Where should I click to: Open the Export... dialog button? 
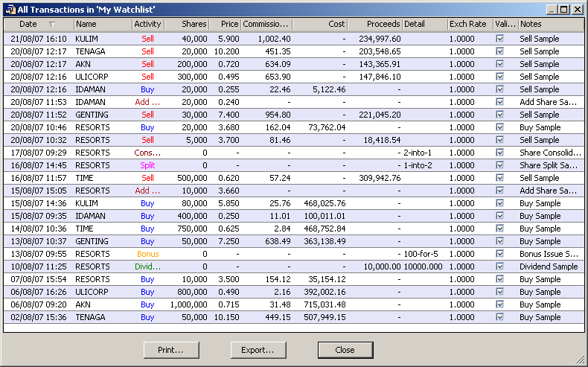point(258,350)
